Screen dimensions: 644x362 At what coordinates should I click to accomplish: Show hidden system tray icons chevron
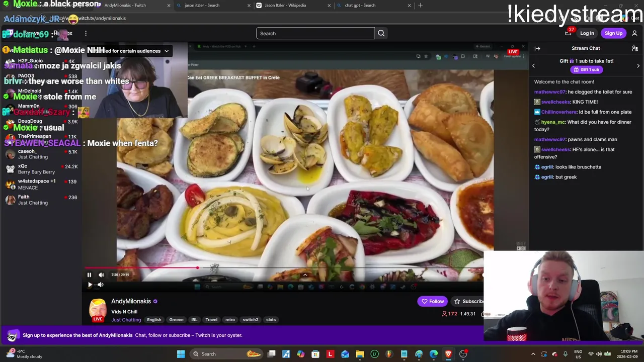tap(533, 354)
